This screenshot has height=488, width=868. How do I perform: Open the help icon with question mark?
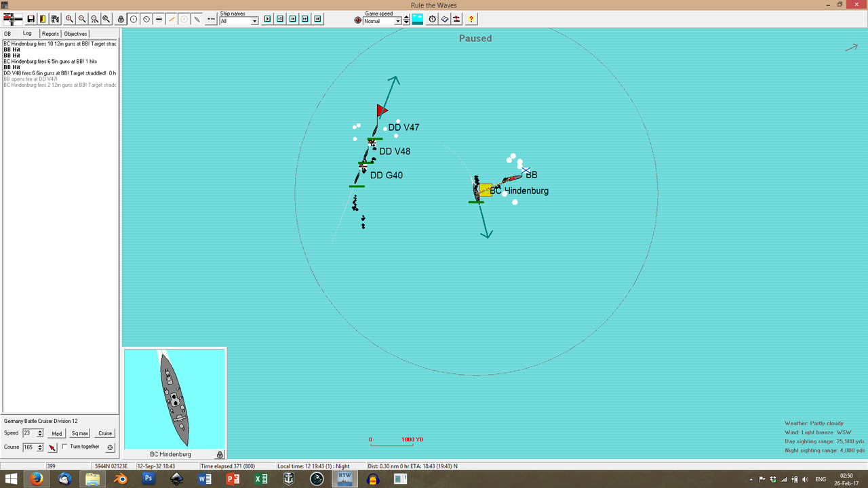[471, 19]
